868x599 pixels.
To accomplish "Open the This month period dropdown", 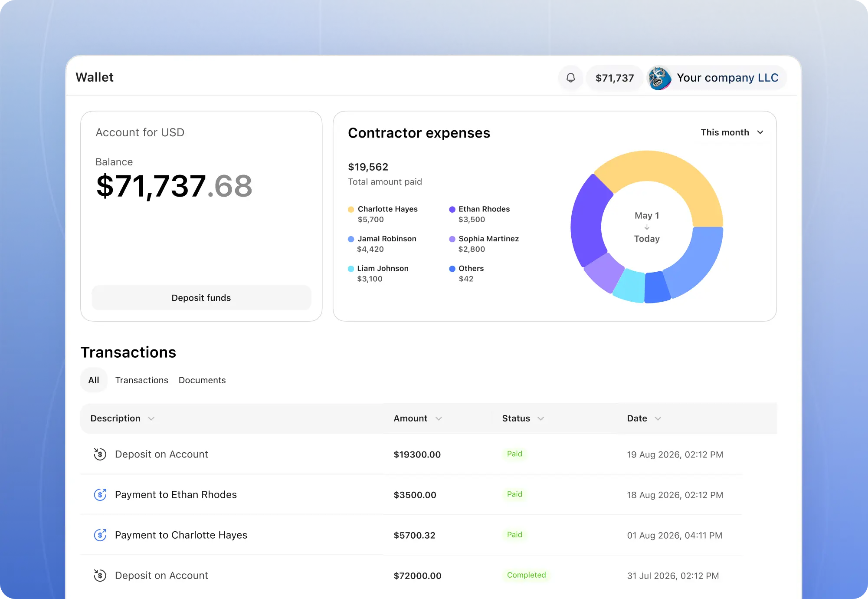I will 732,132.
